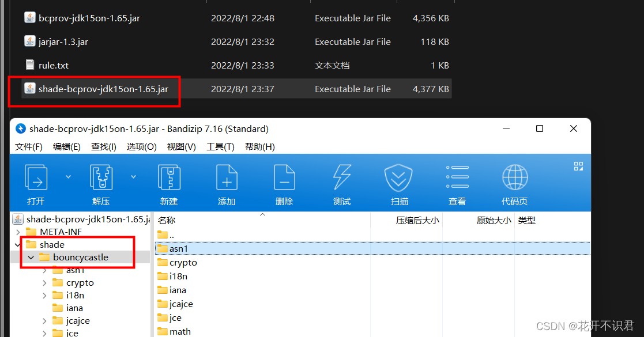Viewport: 644px width, 337px height.
Task: Select crypto folder in tree pane
Action: (73, 283)
